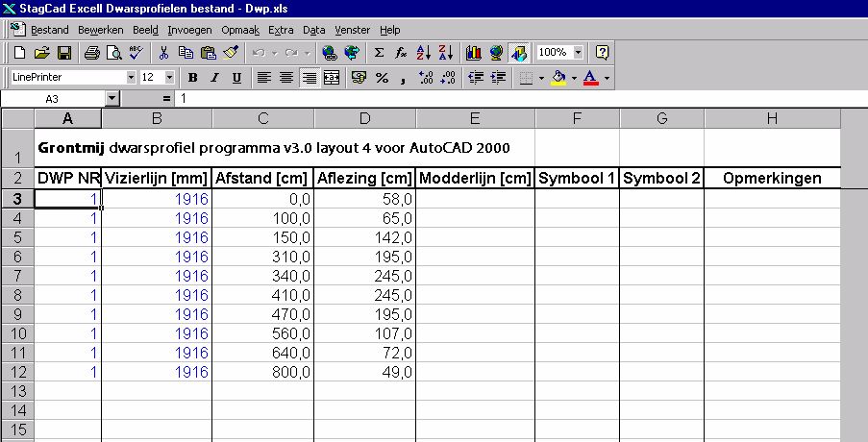Toggle Italic formatting

(x=213, y=77)
